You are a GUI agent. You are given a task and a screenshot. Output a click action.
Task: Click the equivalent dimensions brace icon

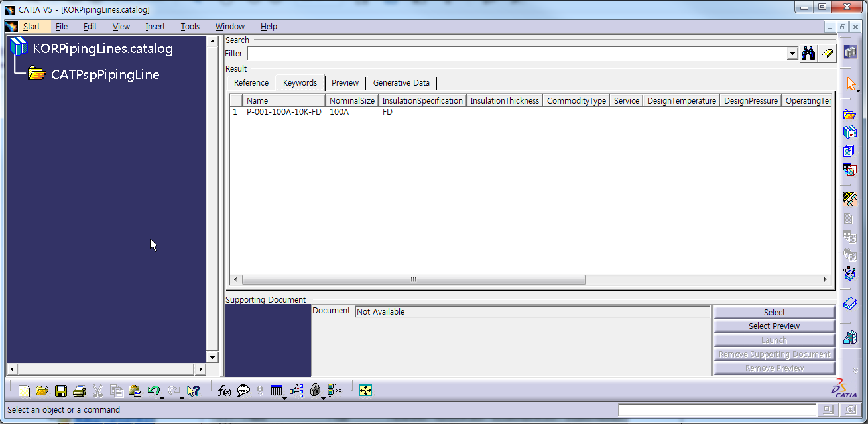coord(335,391)
